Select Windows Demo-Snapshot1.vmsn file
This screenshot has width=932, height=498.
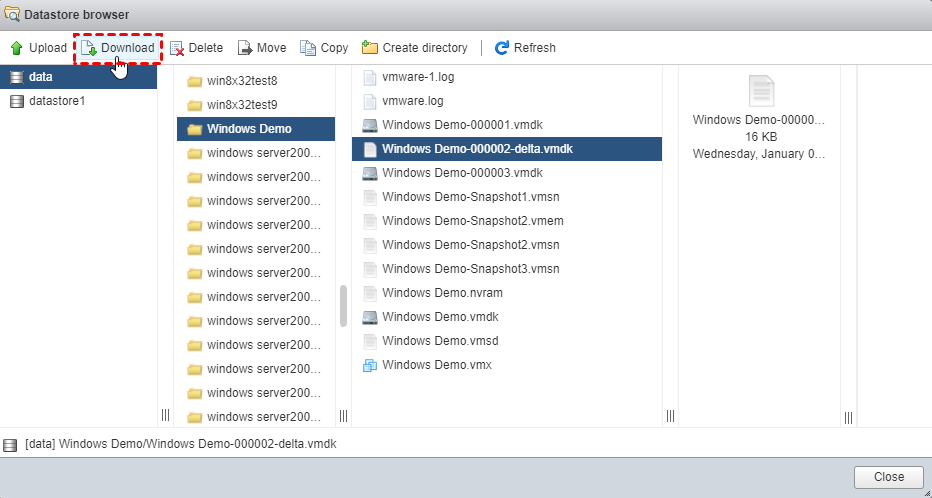pos(470,197)
